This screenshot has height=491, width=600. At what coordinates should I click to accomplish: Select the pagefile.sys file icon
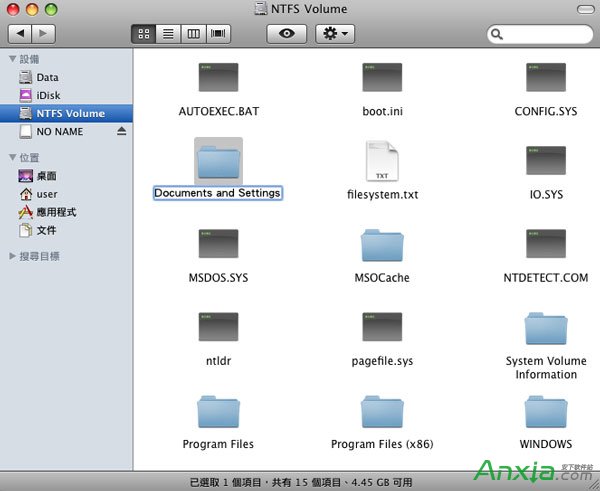click(x=382, y=327)
